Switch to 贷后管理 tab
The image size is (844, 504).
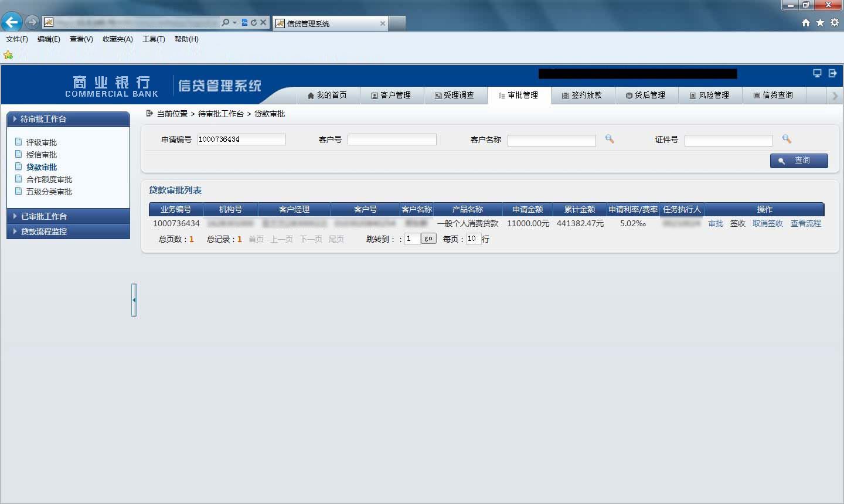pyautogui.click(x=646, y=95)
